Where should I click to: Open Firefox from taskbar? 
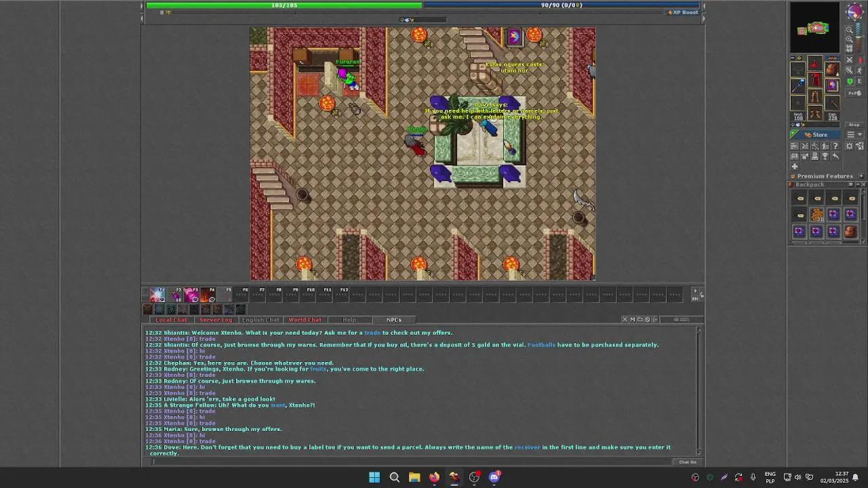(434, 477)
